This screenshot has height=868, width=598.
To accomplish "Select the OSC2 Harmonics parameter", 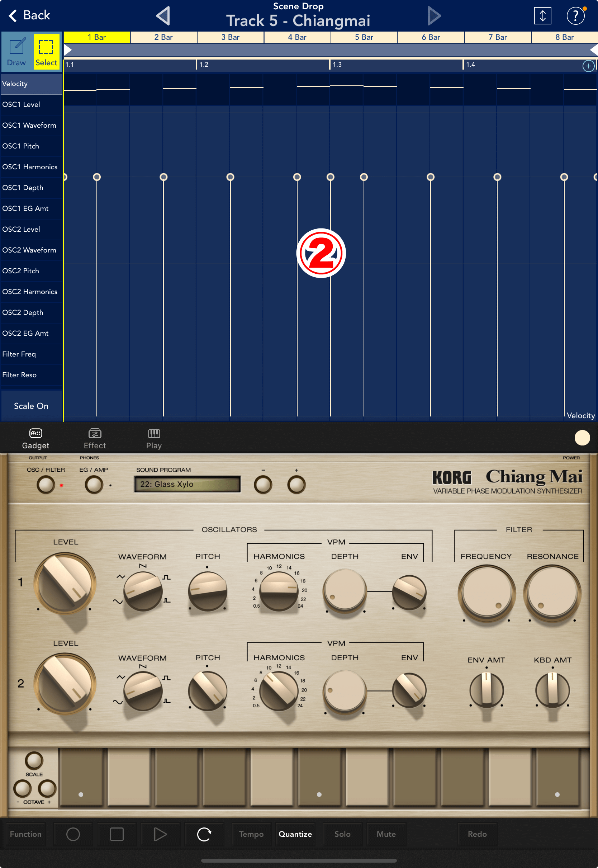I will point(31,292).
